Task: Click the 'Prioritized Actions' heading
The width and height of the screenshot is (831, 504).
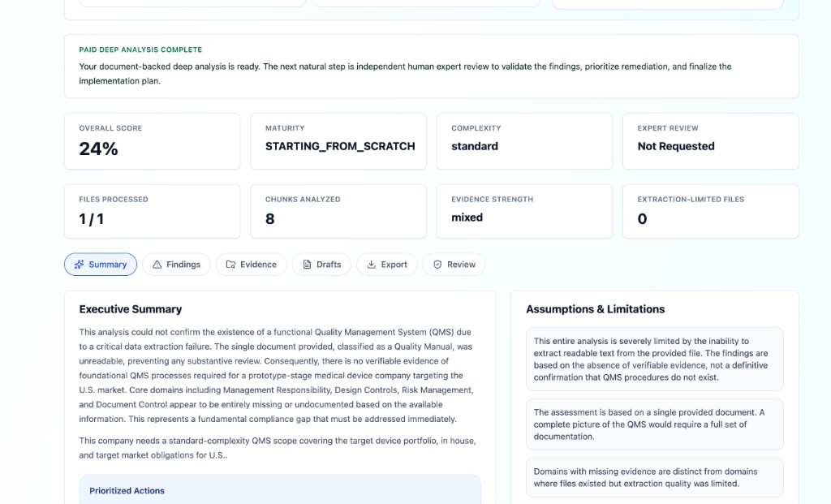Action: [x=127, y=491]
